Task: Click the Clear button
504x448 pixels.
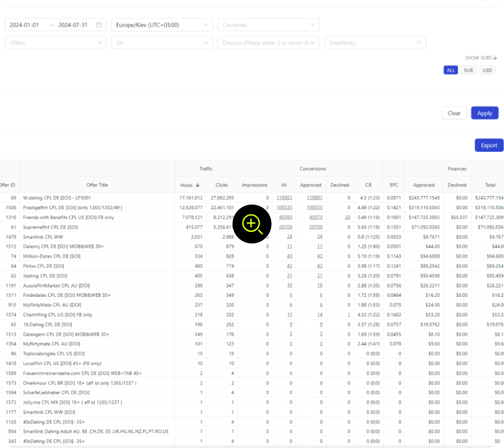Action: coord(454,113)
